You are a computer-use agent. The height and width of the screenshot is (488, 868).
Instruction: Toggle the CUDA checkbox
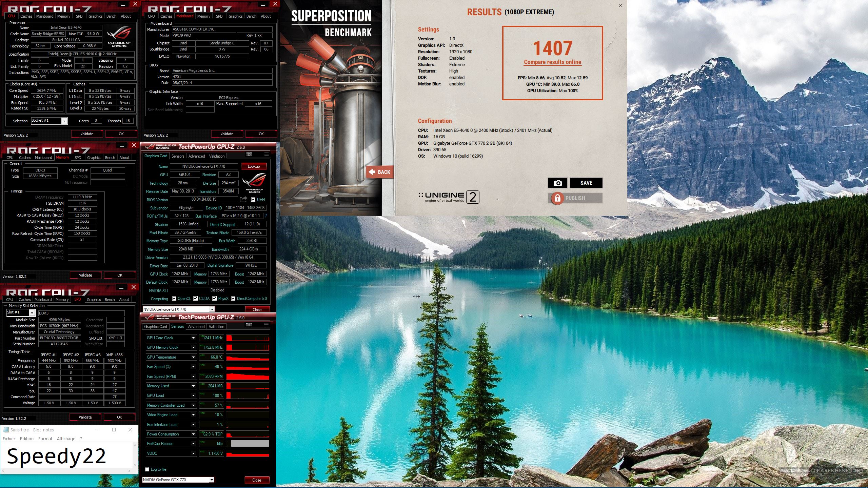coord(195,299)
